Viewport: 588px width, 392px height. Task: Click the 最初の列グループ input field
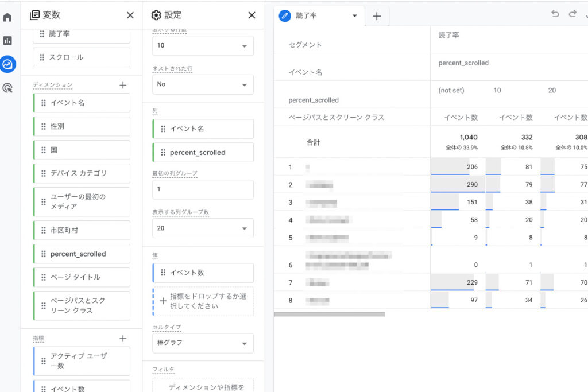203,189
